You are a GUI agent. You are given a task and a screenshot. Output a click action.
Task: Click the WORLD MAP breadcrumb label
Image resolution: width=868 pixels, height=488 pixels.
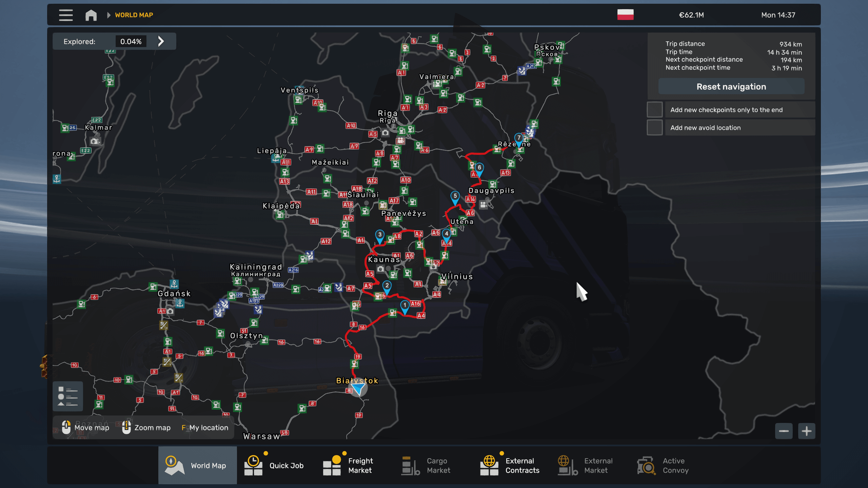pyautogui.click(x=134, y=15)
